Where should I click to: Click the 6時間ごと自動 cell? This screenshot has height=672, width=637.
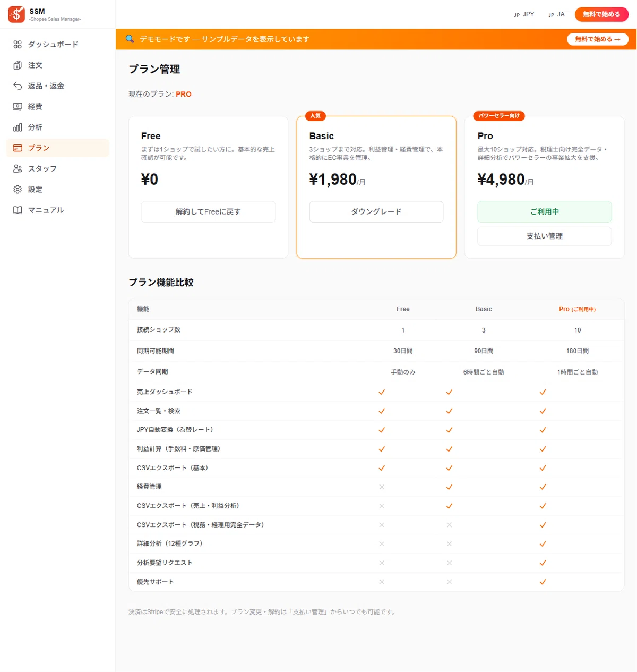coord(484,372)
